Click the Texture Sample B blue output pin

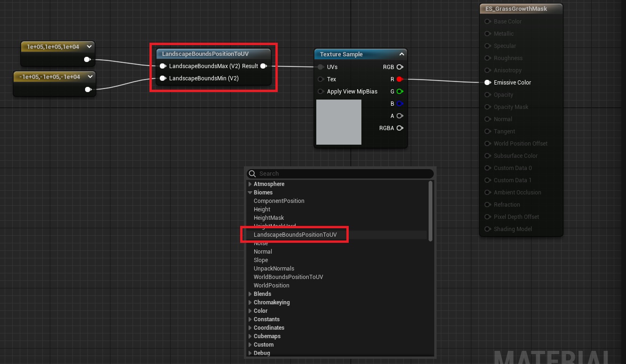pyautogui.click(x=399, y=104)
